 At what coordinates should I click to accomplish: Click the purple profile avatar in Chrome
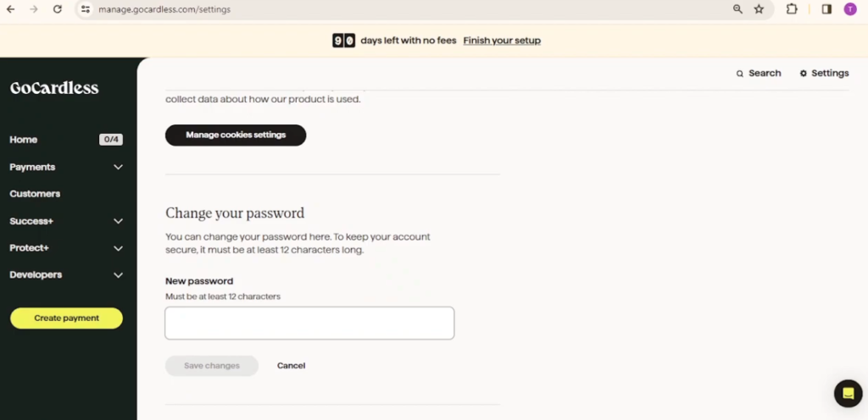coord(849,8)
